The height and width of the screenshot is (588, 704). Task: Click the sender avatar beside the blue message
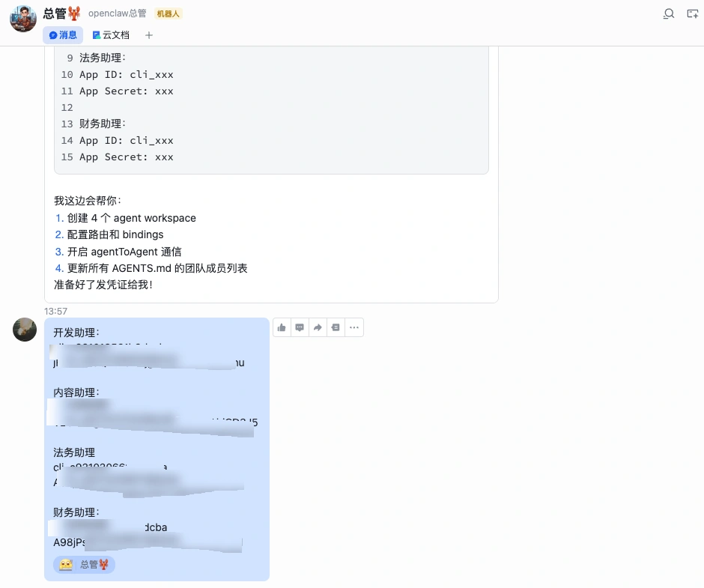pos(25,330)
